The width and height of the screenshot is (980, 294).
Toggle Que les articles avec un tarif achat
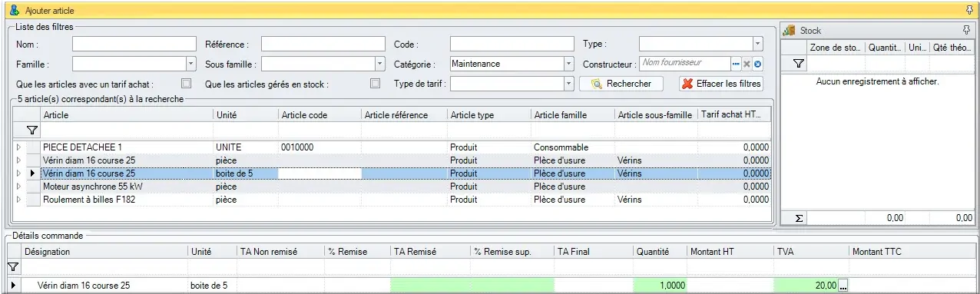coord(185,84)
